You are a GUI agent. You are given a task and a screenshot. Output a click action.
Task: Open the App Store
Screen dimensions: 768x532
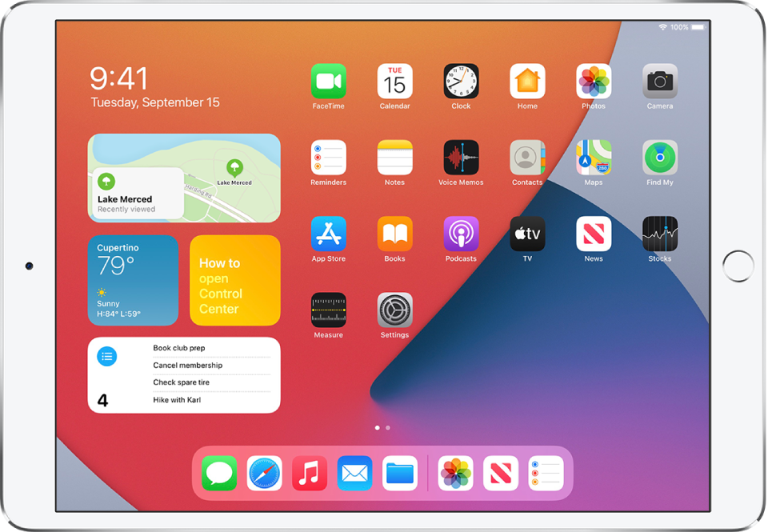click(x=328, y=234)
